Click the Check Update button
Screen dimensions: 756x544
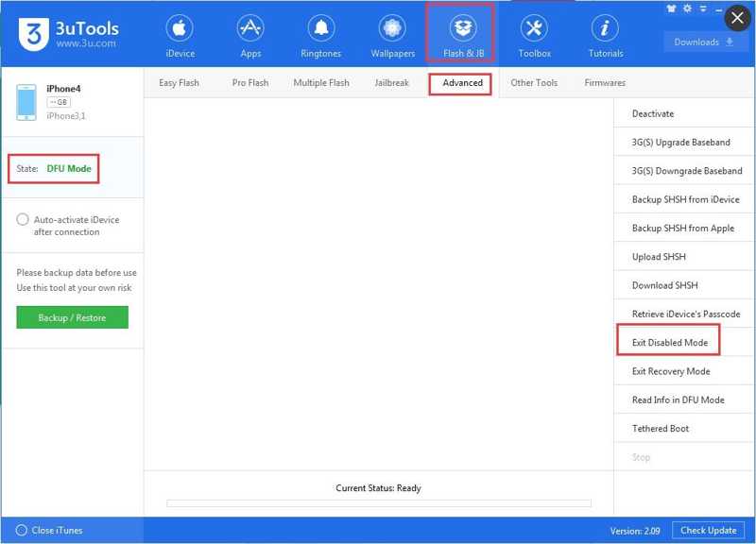pos(708,531)
